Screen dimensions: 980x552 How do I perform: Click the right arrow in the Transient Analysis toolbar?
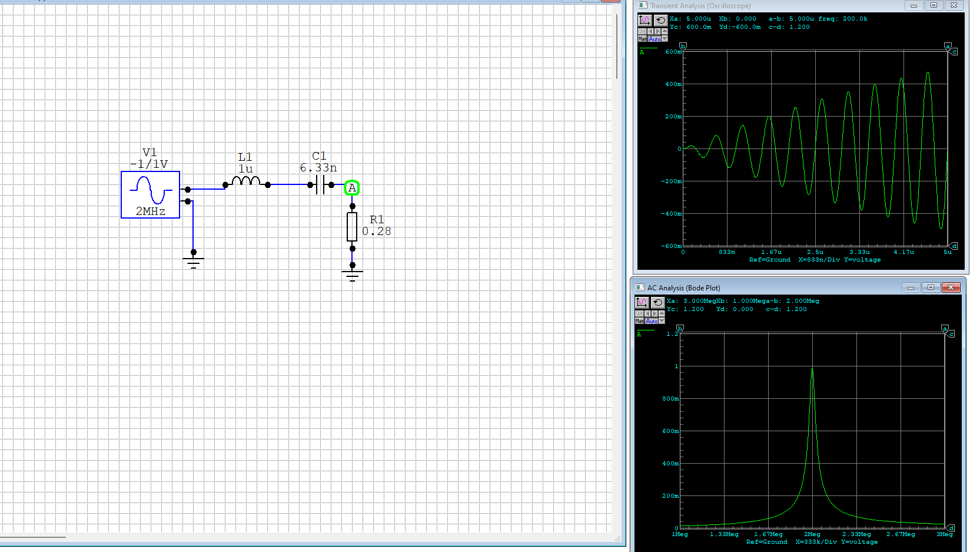657,31
